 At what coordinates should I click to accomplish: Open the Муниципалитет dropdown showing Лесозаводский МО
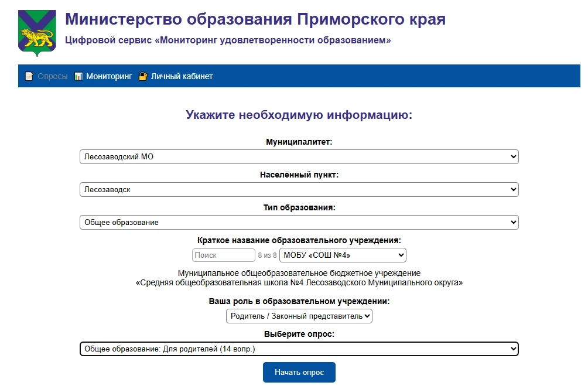pos(299,157)
